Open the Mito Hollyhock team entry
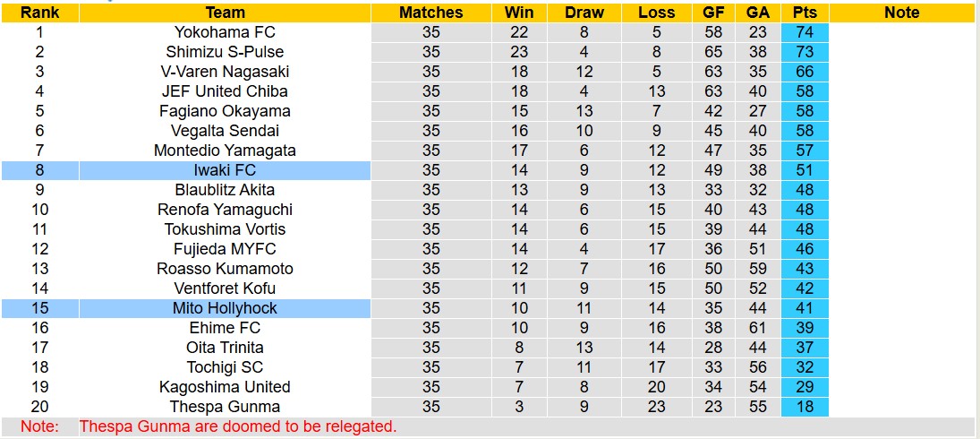980x439 pixels. pyautogui.click(x=225, y=308)
